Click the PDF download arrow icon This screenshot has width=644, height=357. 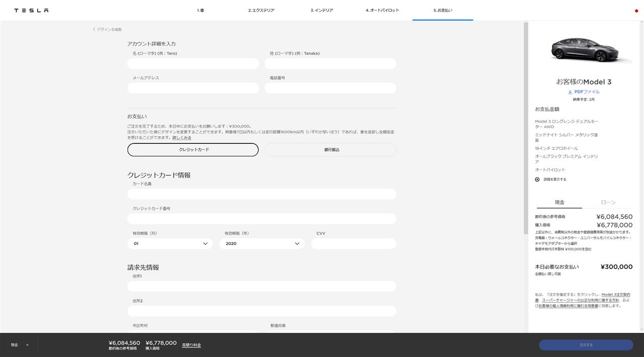[570, 92]
